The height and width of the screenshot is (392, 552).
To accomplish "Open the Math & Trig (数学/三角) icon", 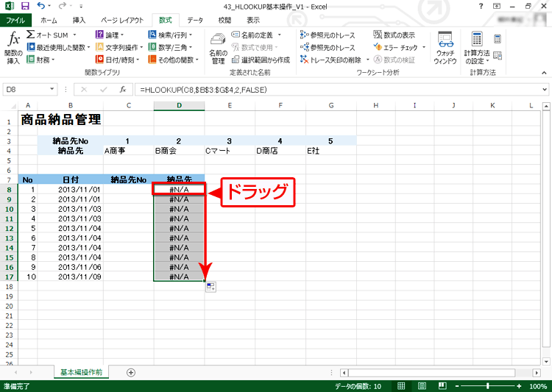I will [x=152, y=47].
